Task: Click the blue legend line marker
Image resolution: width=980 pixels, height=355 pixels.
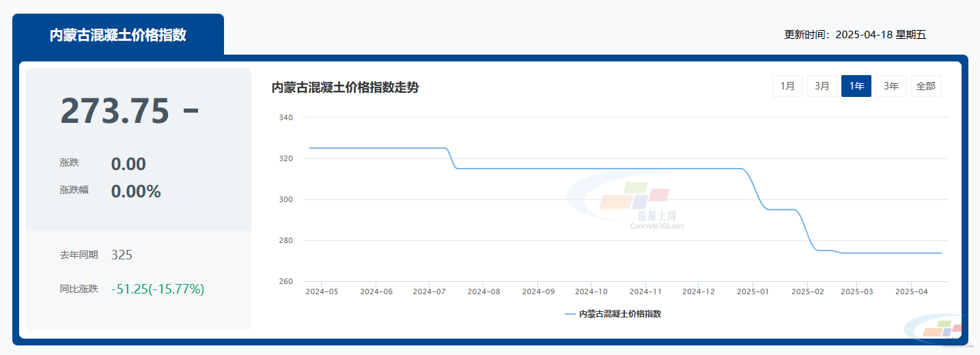Action: 570,314
